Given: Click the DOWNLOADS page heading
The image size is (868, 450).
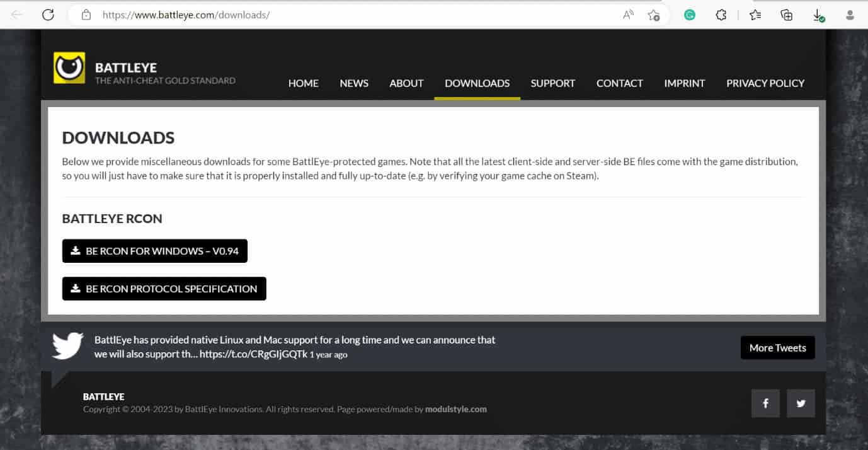Looking at the screenshot, I should pos(118,137).
